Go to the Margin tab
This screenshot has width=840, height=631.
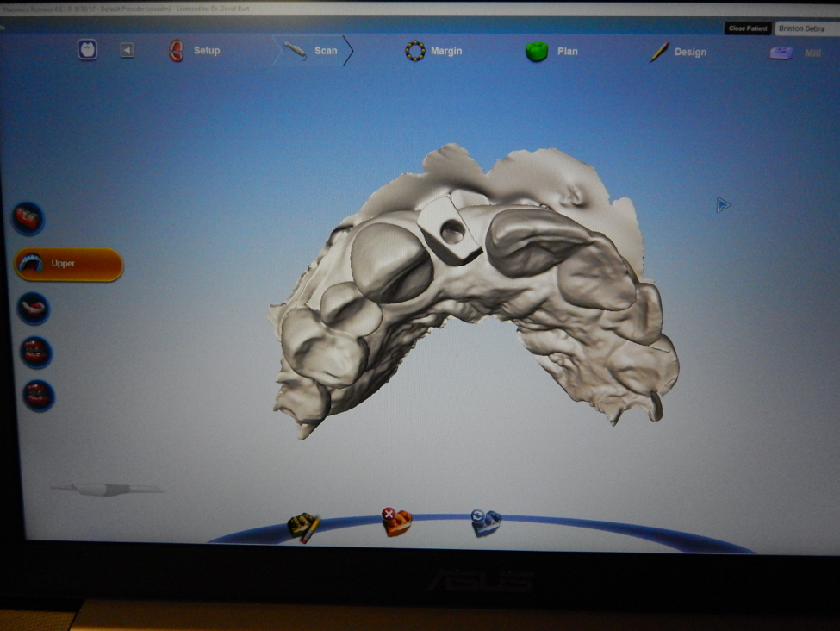pyautogui.click(x=434, y=51)
